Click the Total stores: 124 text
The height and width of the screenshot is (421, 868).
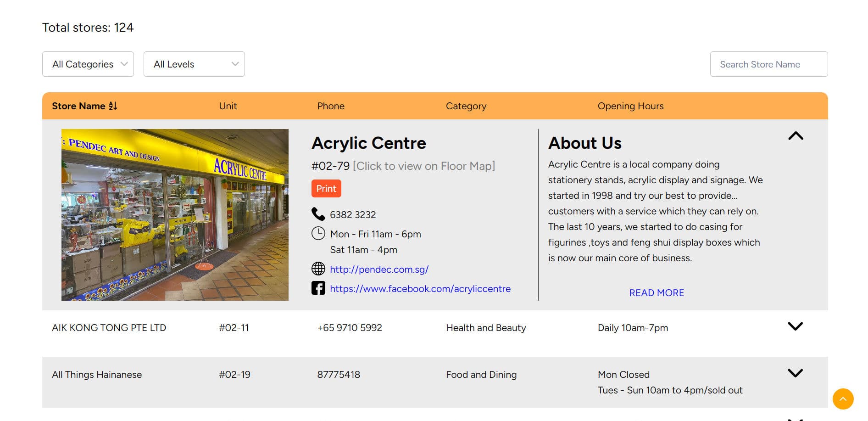click(x=88, y=28)
